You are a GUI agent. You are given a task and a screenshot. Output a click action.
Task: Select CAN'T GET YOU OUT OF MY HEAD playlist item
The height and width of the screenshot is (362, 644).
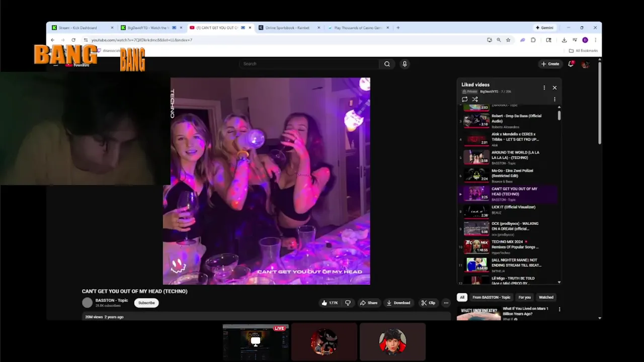(x=508, y=194)
